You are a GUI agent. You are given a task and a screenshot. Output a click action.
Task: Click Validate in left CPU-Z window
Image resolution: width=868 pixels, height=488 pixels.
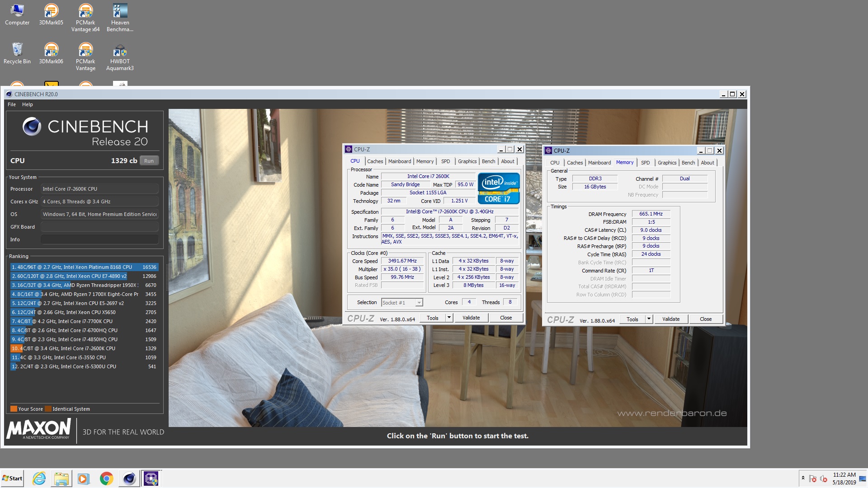[x=471, y=318]
